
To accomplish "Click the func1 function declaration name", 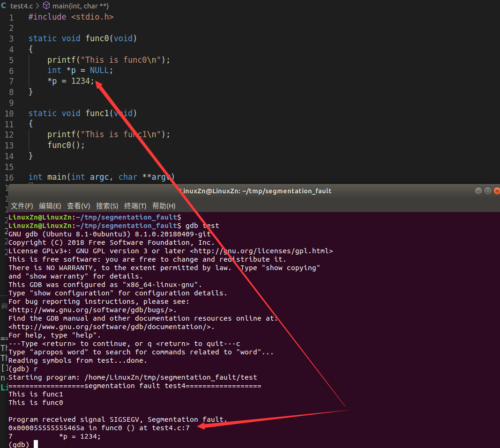I will [x=97, y=113].
